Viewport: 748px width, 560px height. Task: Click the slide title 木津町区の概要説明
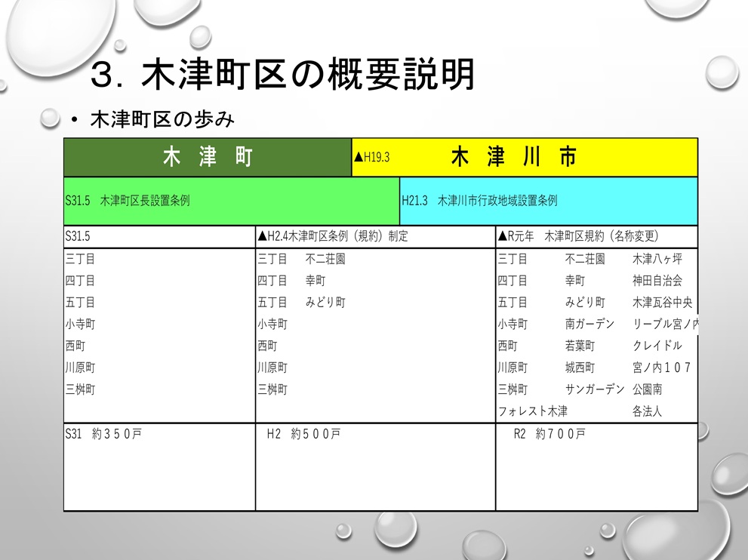pos(282,75)
